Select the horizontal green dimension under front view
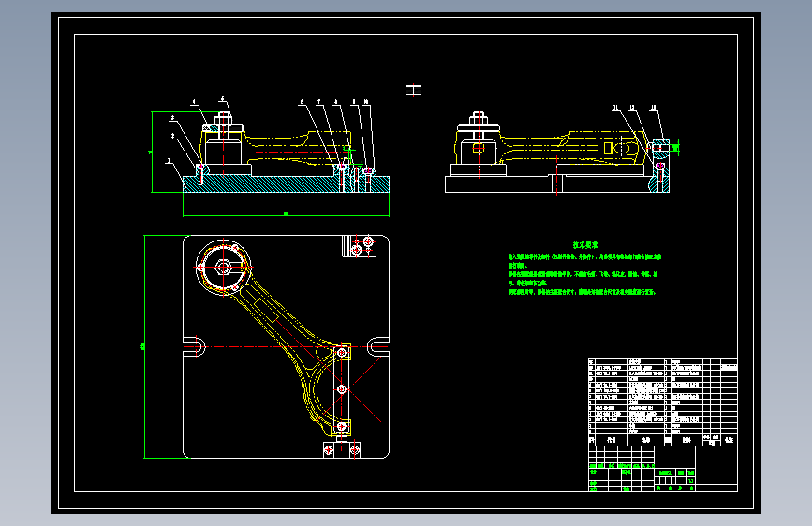This screenshot has width=812, height=526. click(286, 213)
